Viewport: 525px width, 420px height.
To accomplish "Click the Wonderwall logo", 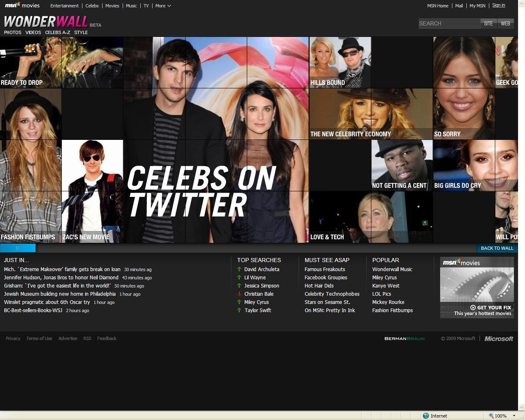I will (46, 21).
